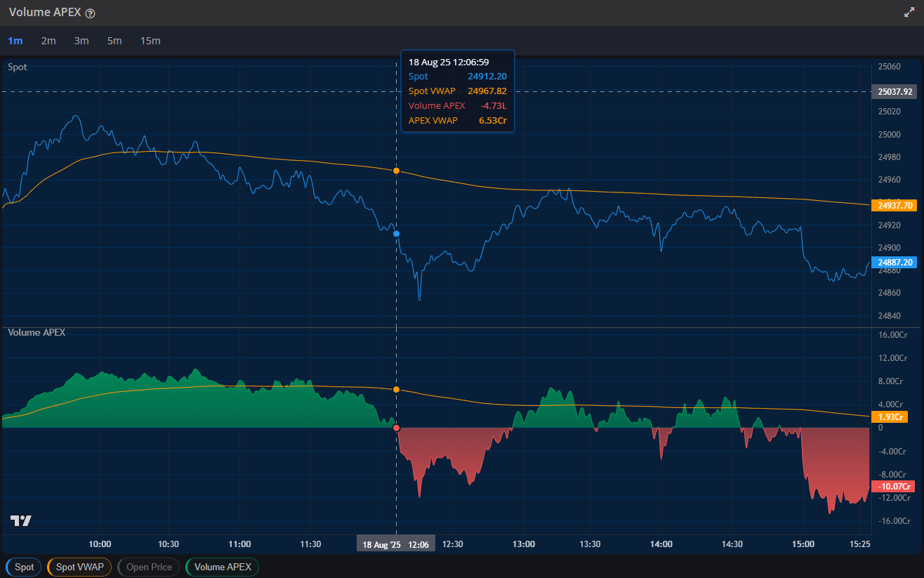Toggle the Spot series legend button
The image size is (924, 578).
24,567
